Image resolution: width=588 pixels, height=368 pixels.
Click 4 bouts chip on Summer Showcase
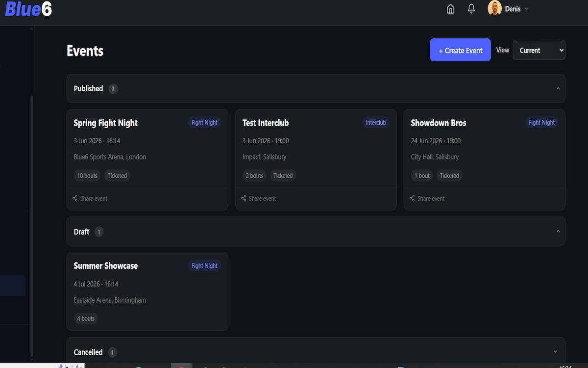(86, 318)
